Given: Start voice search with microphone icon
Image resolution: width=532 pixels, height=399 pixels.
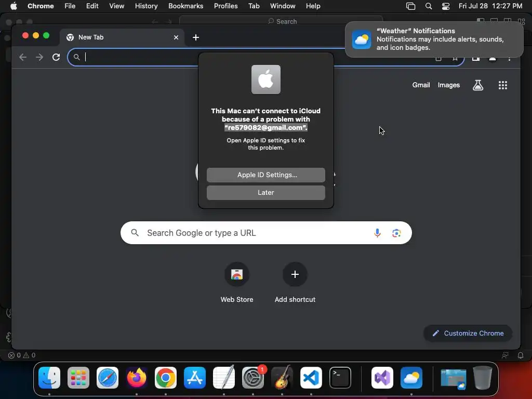Looking at the screenshot, I should tap(377, 233).
